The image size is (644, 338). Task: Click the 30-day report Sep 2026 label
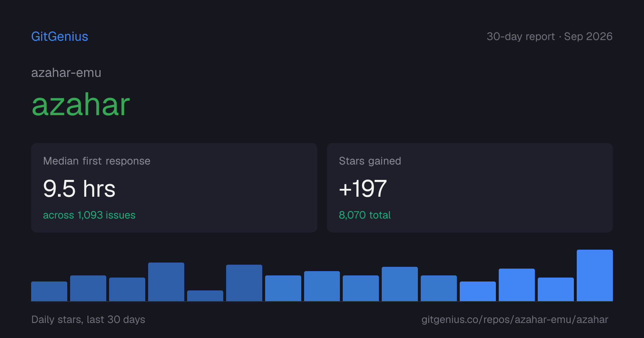coord(550,36)
